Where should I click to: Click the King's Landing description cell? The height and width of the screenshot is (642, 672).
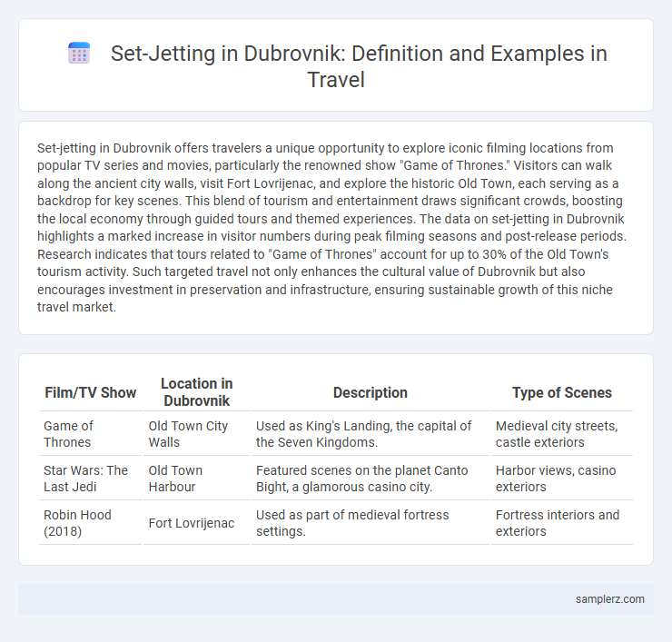click(371, 434)
